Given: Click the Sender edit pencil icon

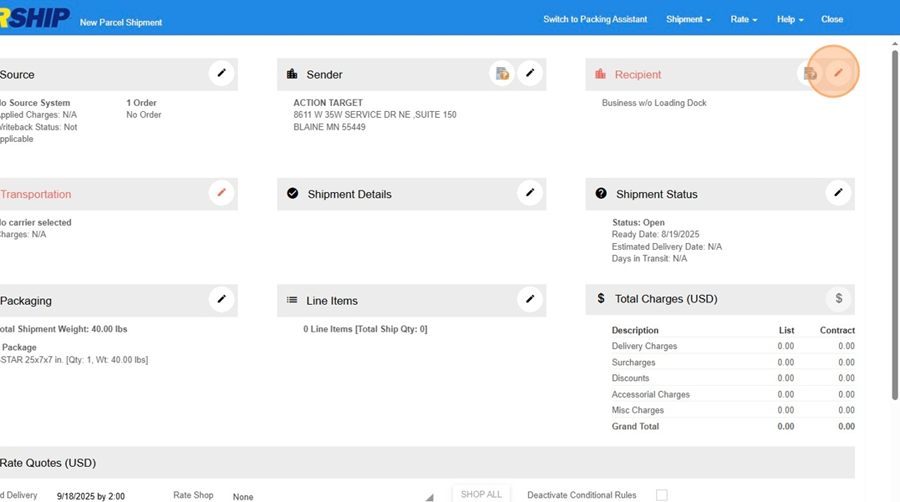Looking at the screenshot, I should [x=530, y=73].
